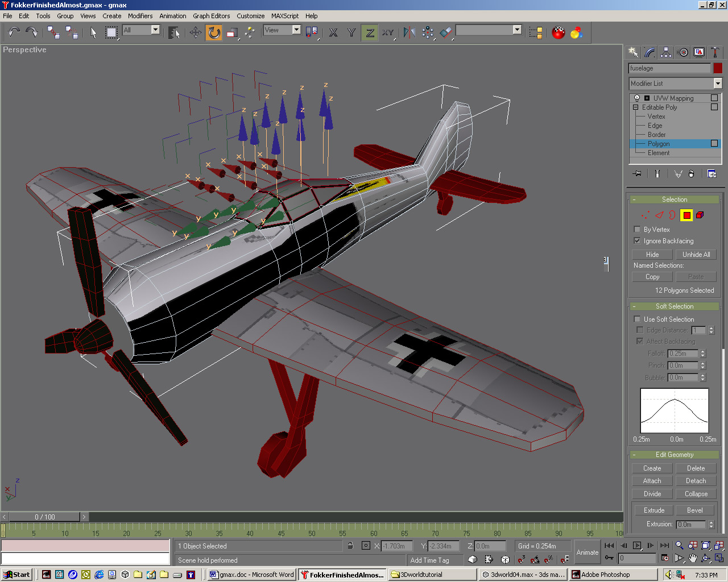
Task: Open the Hierarchy command panel tab
Action: tap(666, 52)
